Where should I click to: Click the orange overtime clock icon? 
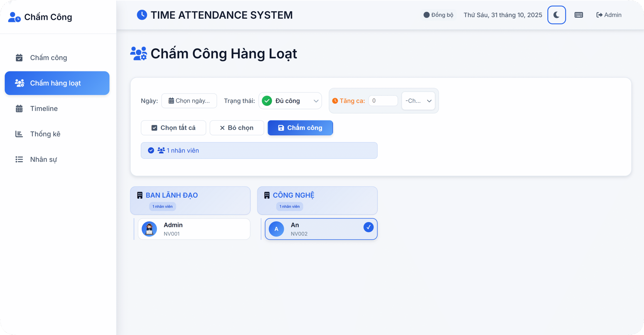[335, 101]
